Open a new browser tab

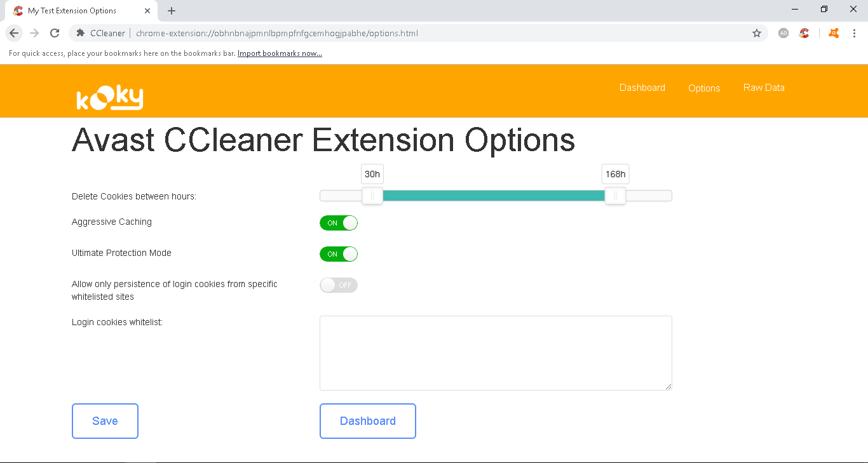pyautogui.click(x=172, y=11)
